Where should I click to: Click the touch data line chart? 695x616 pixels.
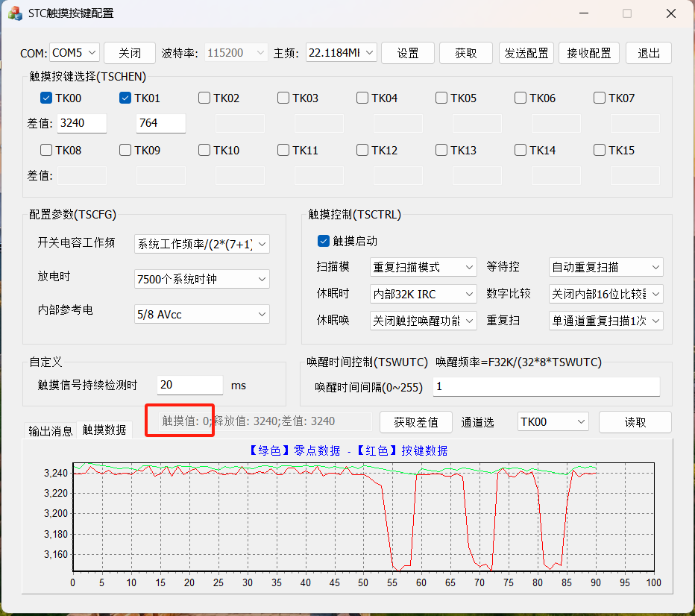click(x=363, y=517)
